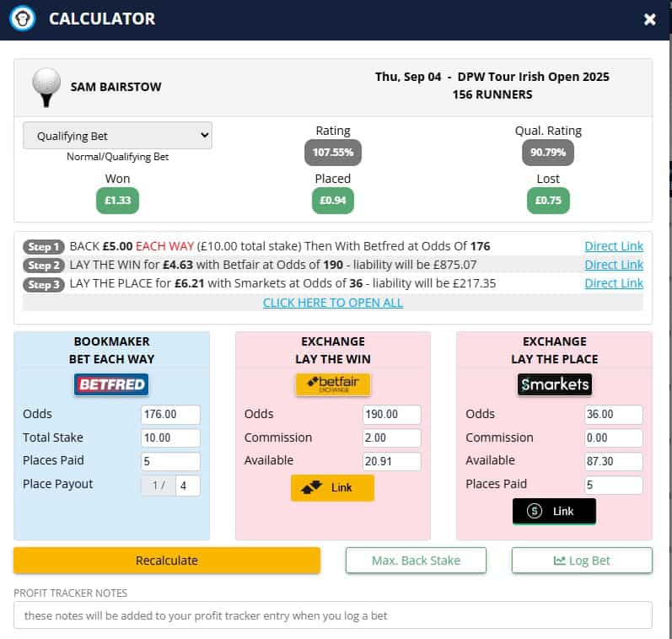Click the Betfair Commission input field

coord(391,438)
